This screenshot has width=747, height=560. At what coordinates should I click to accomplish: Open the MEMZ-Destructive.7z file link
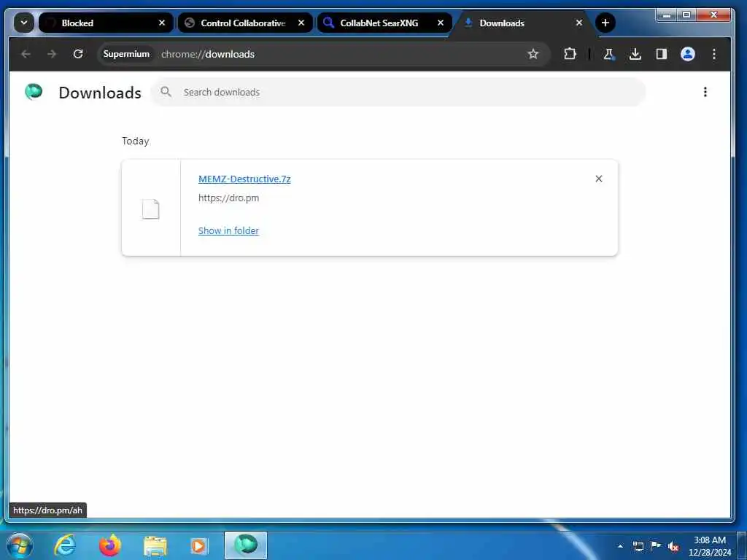point(244,179)
